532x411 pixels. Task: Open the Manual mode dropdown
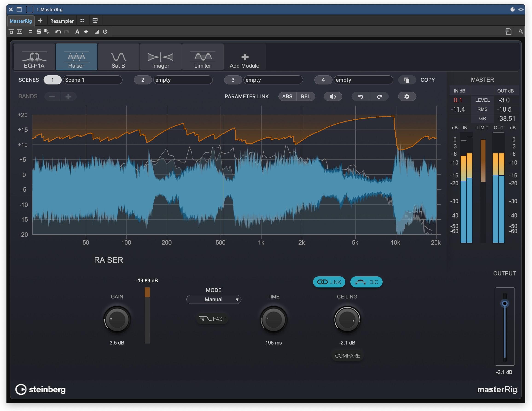214,299
